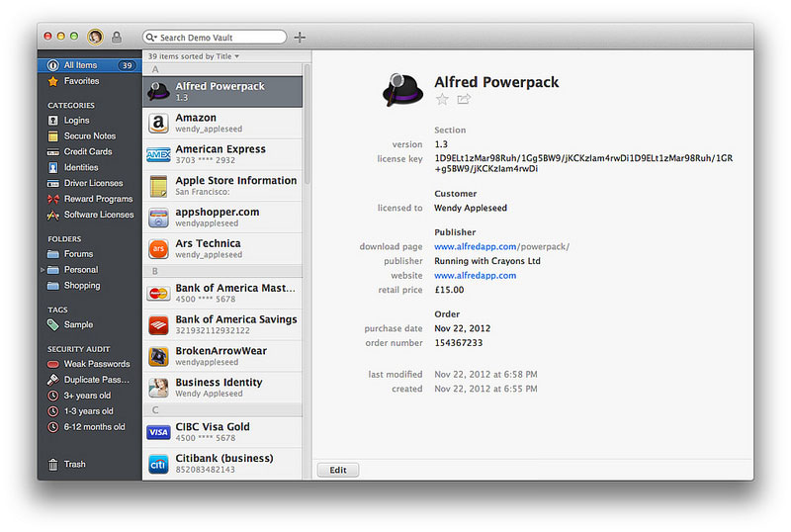This screenshot has width=791, height=532.
Task: Select Ars Technica login entry
Action: click(222, 249)
